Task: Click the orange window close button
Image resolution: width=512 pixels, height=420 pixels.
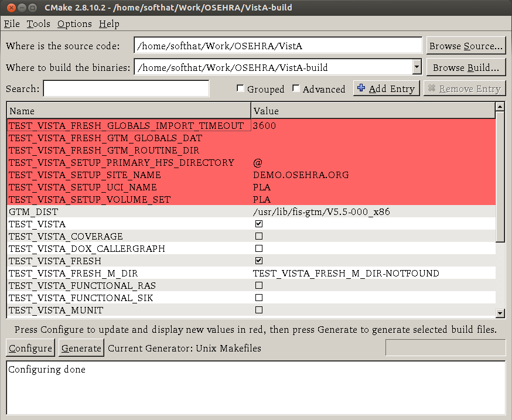Action: pyautogui.click(x=9, y=8)
